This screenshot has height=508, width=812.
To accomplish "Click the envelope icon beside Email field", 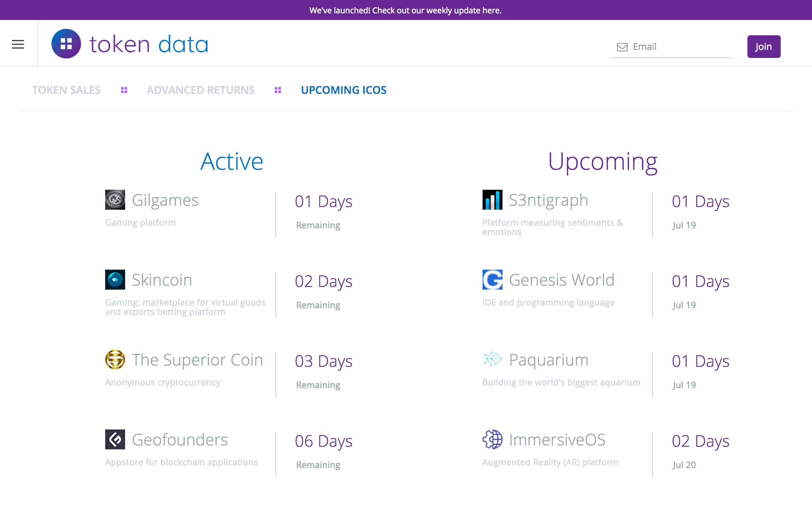I will point(622,47).
